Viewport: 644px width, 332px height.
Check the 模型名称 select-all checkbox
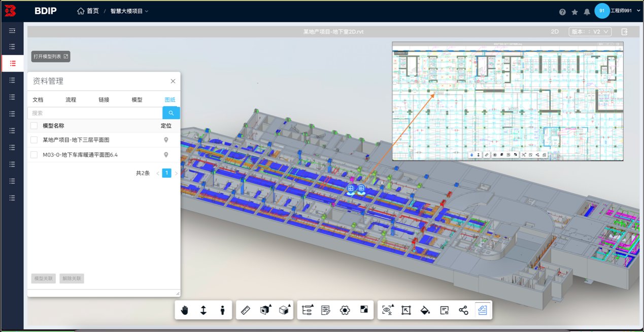34,126
